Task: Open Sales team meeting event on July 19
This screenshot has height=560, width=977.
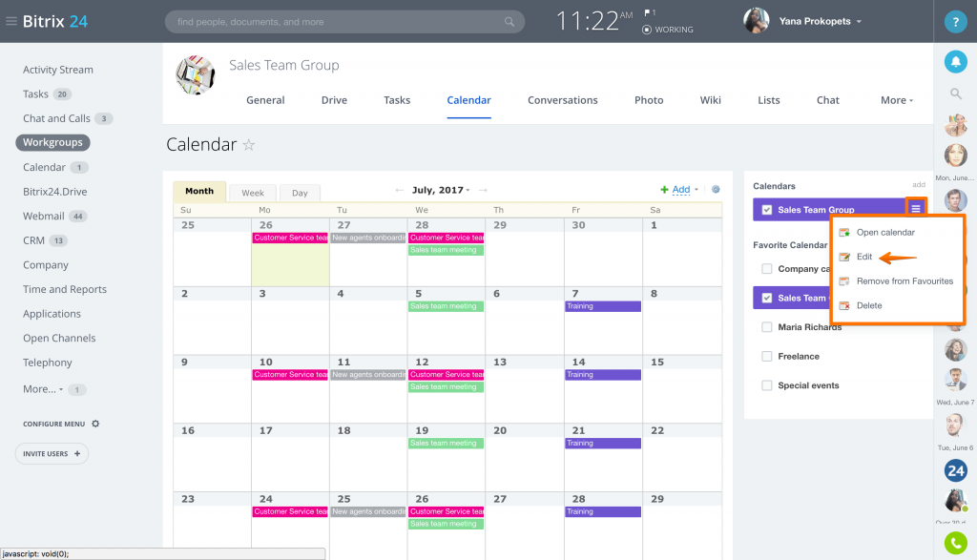Action: 446,444
